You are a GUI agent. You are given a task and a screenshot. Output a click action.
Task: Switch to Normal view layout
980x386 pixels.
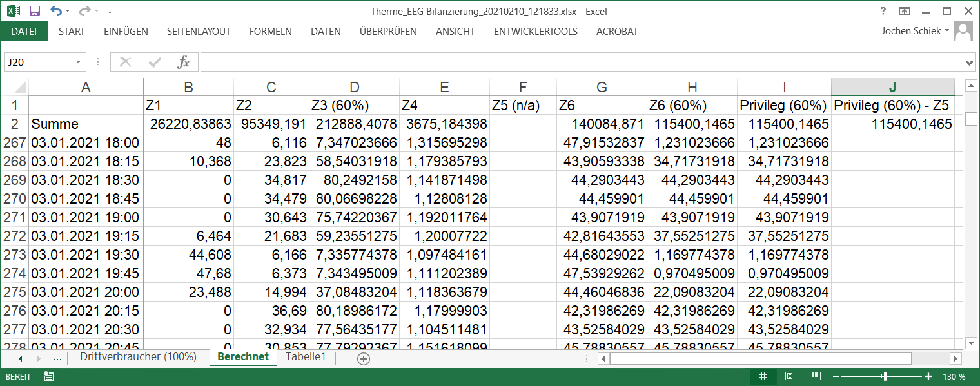(763, 376)
